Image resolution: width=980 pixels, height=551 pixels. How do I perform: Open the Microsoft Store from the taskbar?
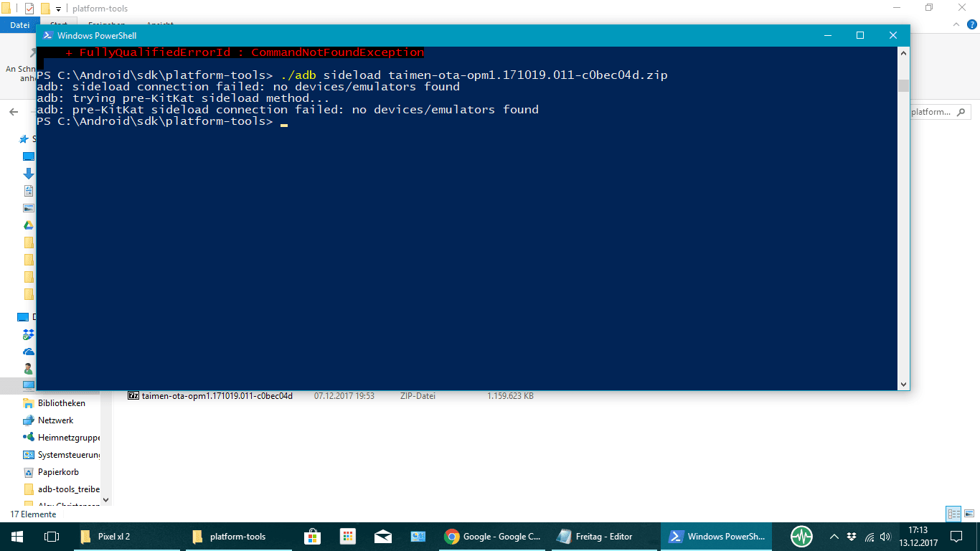pyautogui.click(x=312, y=536)
